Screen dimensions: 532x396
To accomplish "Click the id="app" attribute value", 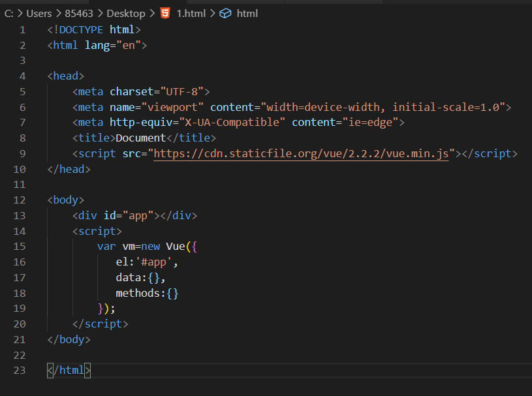I will coord(138,216).
